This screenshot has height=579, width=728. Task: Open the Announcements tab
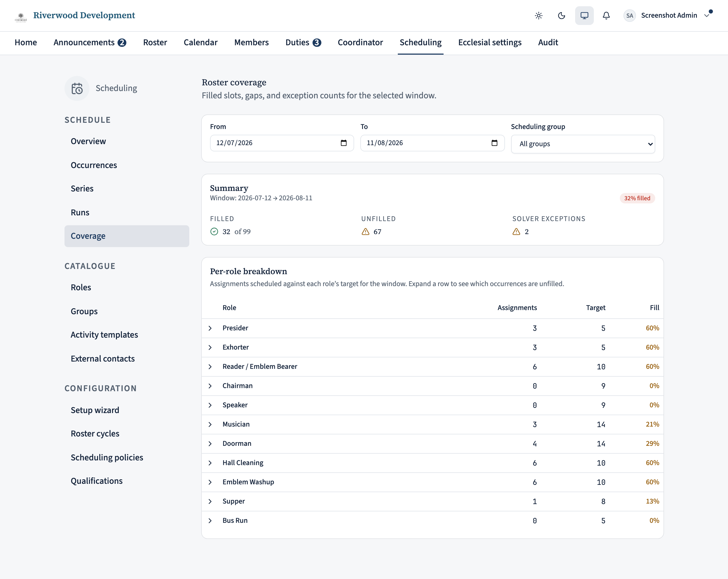pyautogui.click(x=90, y=43)
